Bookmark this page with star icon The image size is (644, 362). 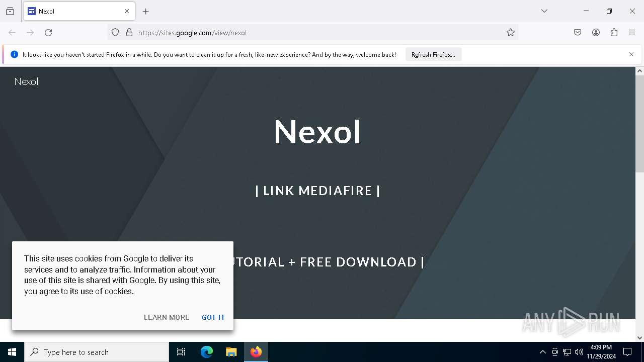(x=511, y=33)
